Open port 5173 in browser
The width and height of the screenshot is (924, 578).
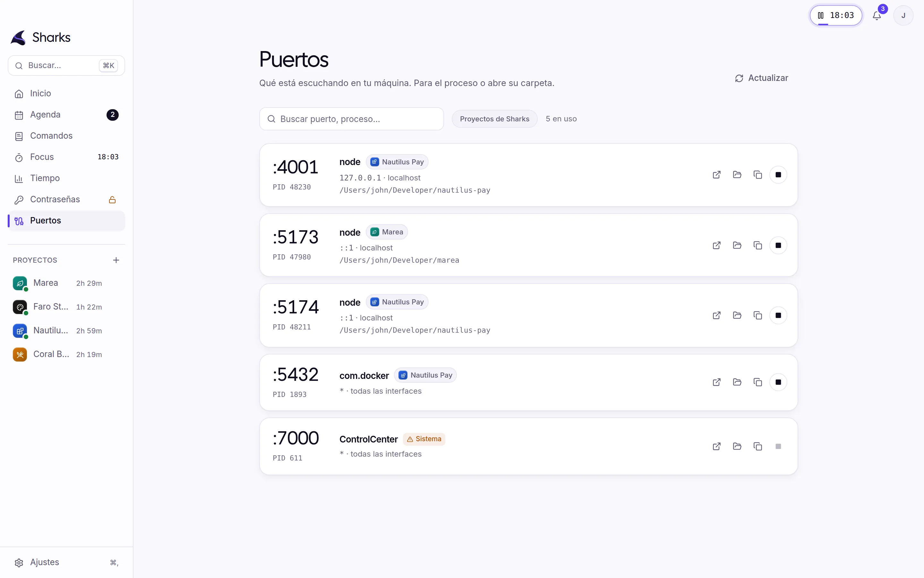[717, 245]
